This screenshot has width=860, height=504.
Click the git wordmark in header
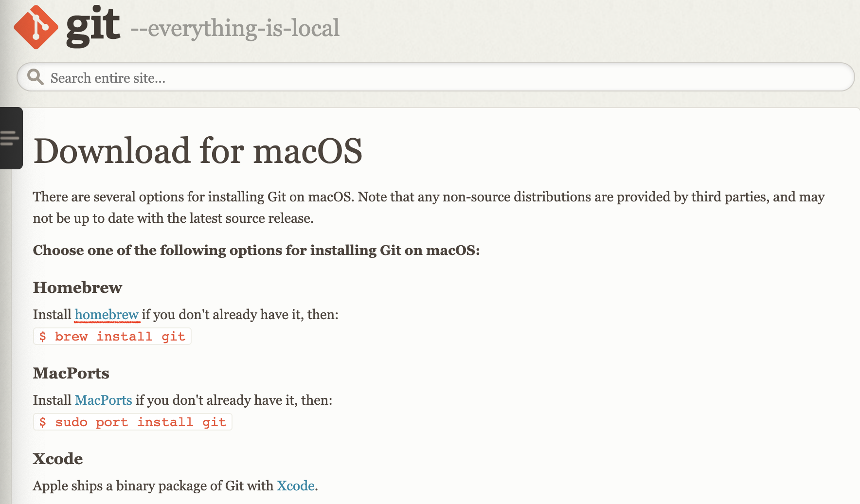(x=93, y=27)
